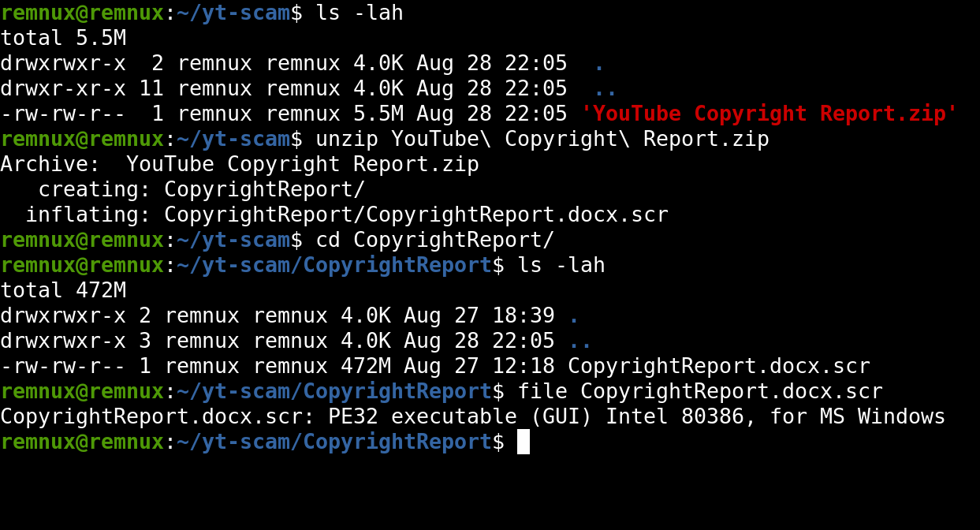The image size is (980, 530).
Task: Click 'CopyrightReport.docx.scr' in the ls listing row
Action: (x=718, y=366)
